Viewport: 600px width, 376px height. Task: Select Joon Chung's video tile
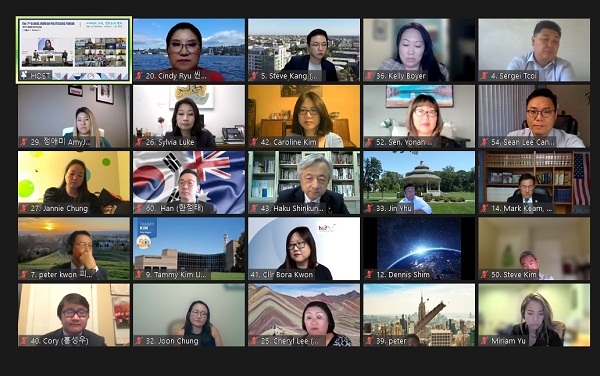pyautogui.click(x=189, y=315)
